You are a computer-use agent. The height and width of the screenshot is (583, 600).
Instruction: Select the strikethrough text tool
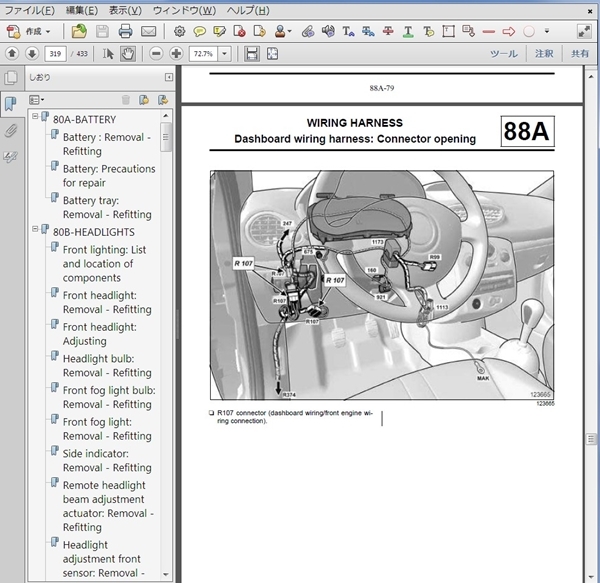coord(388,31)
